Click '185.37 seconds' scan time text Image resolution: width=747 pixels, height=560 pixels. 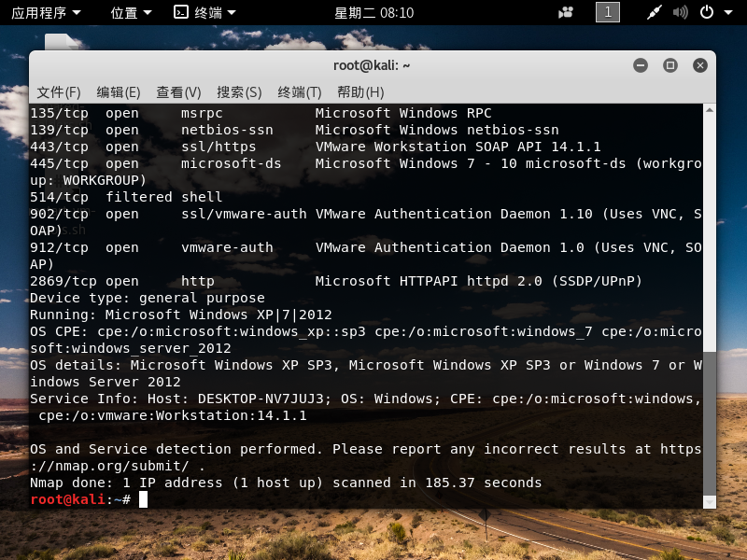click(483, 483)
